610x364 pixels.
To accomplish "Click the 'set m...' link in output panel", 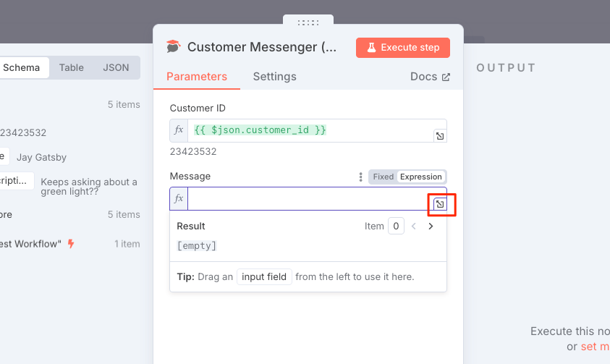I will pyautogui.click(x=596, y=347).
